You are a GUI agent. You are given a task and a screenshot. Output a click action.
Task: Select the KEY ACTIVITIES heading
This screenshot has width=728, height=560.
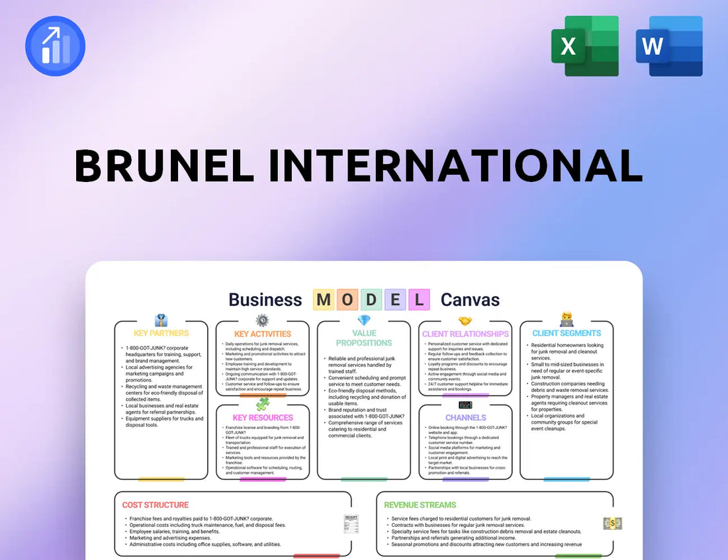coord(262,334)
